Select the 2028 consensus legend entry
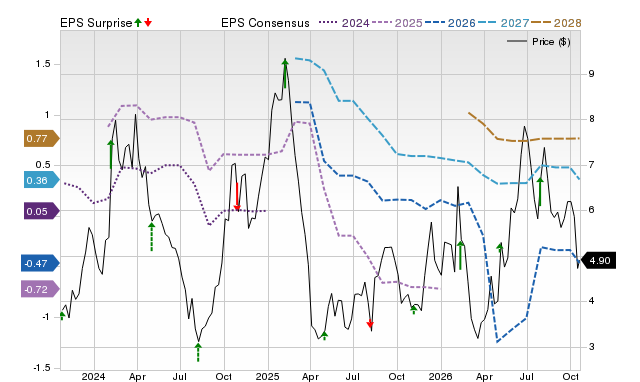Image resolution: width=640 pixels, height=382 pixels. 556,23
